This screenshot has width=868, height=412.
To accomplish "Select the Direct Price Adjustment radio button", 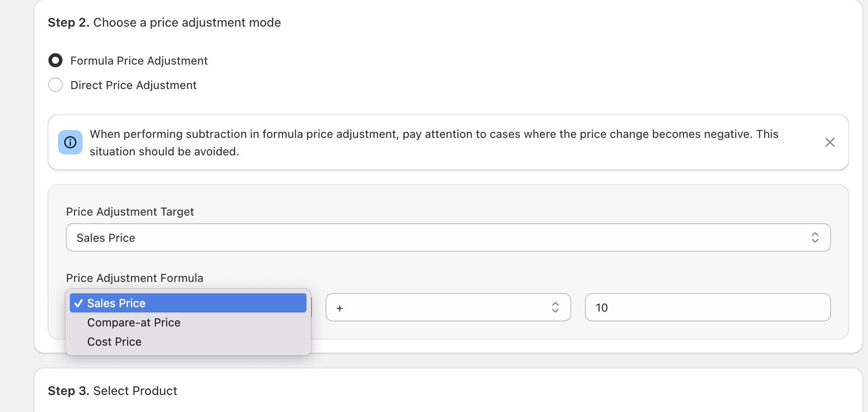I will click(x=55, y=85).
